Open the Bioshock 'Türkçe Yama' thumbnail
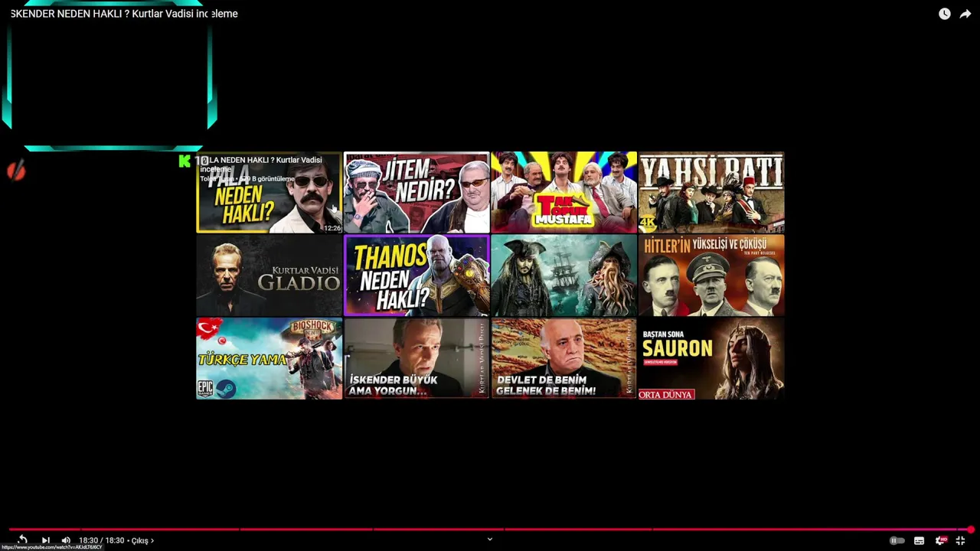This screenshot has height=551, width=980. click(x=269, y=359)
